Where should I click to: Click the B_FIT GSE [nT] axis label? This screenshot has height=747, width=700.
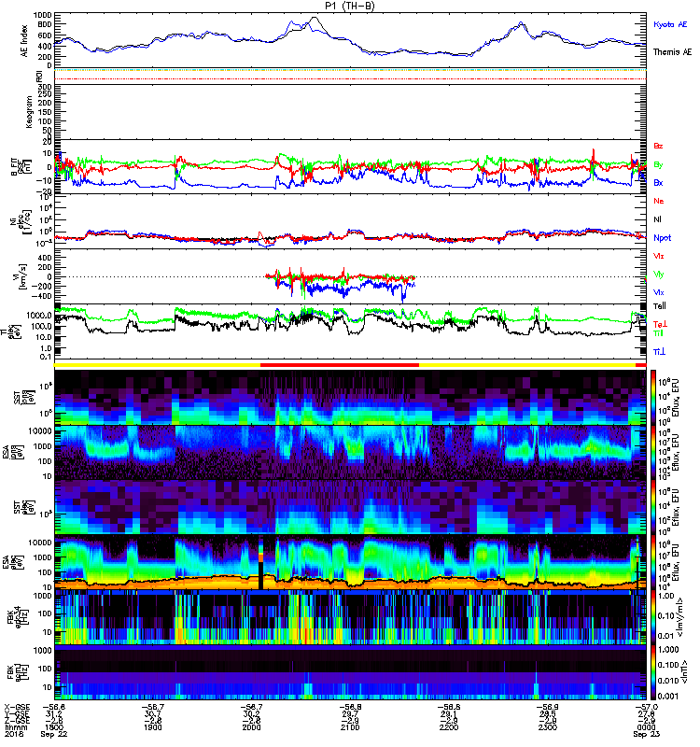[x=21, y=167]
